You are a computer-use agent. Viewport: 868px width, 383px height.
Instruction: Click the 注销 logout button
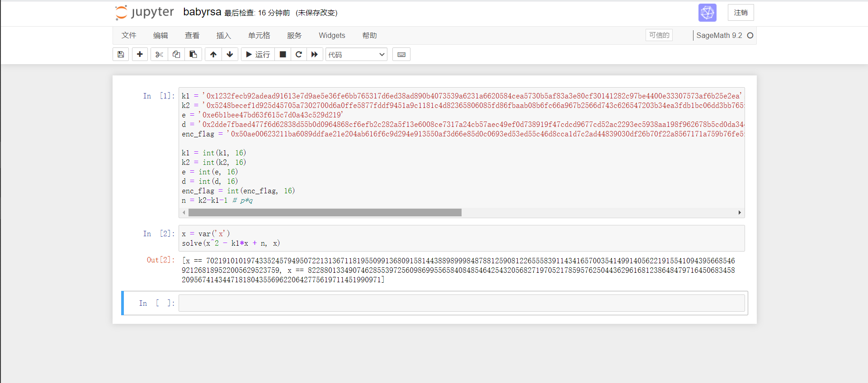741,13
